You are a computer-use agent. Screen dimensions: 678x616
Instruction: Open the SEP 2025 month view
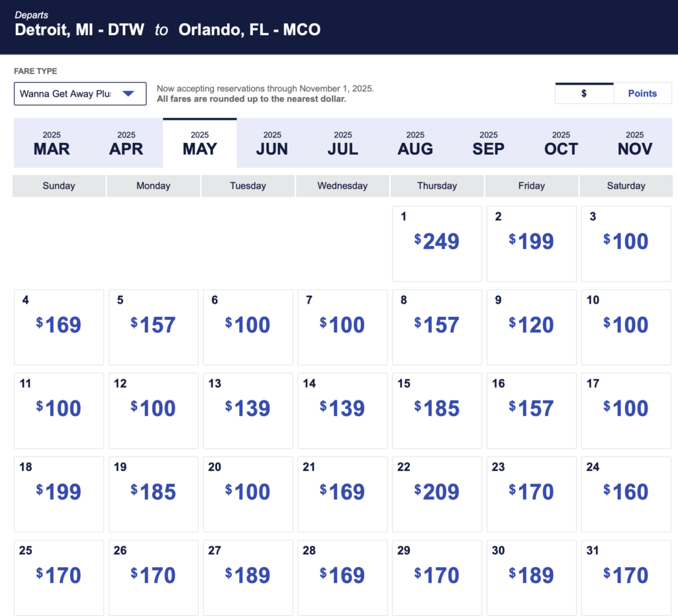488,143
